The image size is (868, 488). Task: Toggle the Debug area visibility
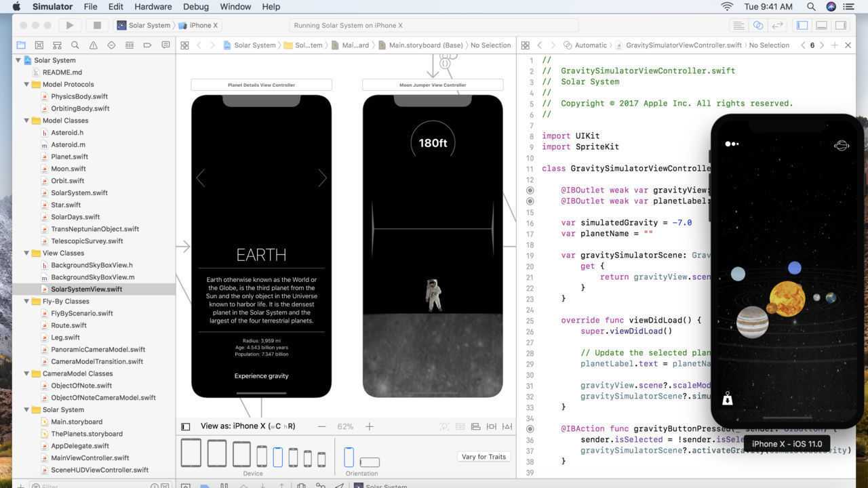(x=821, y=25)
